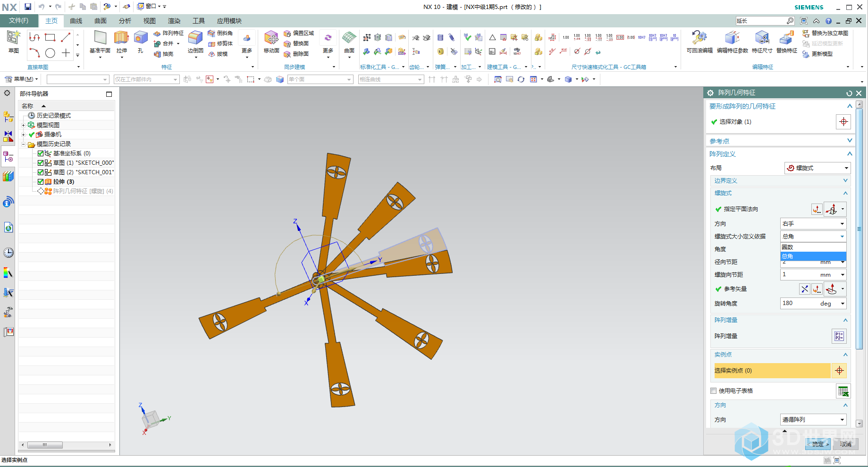Screen dimensions: 868x467
Task: Click the 阵列增量 increment button icon
Action: [x=839, y=336]
